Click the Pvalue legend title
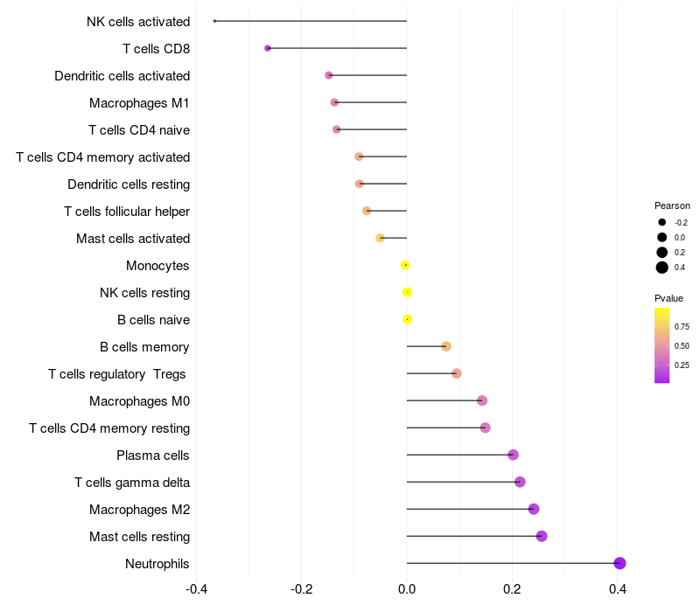The image size is (700, 612). (x=669, y=298)
